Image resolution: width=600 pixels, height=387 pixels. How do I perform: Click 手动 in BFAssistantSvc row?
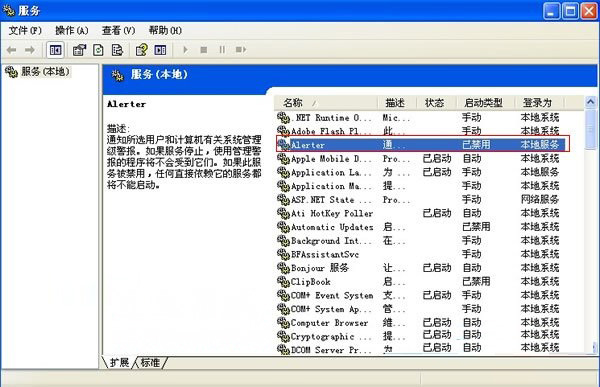pos(471,254)
